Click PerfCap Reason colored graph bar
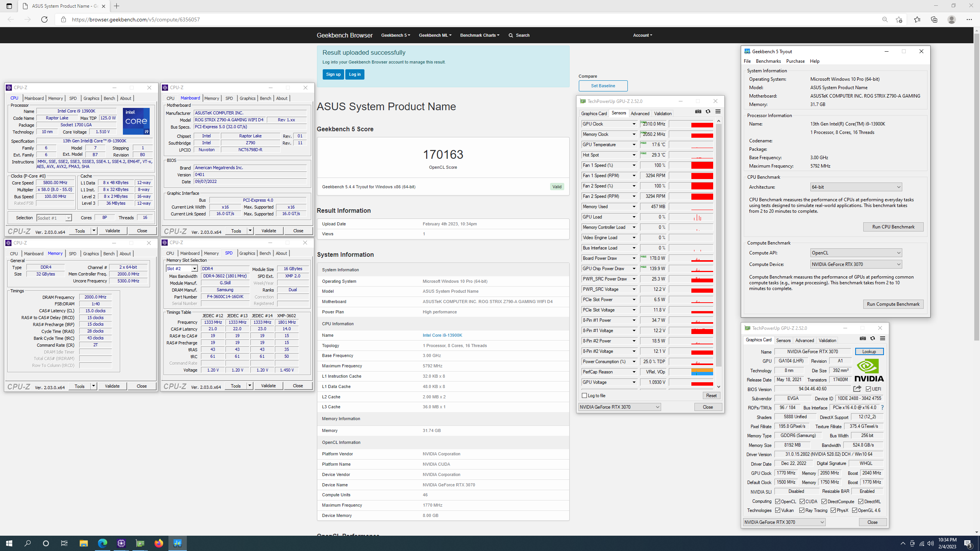The image size is (980, 551). [702, 372]
